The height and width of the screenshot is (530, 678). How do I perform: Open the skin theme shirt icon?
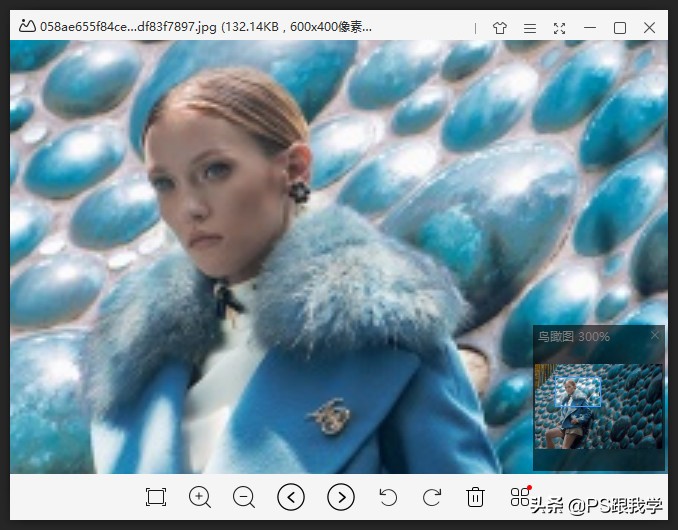coord(500,28)
